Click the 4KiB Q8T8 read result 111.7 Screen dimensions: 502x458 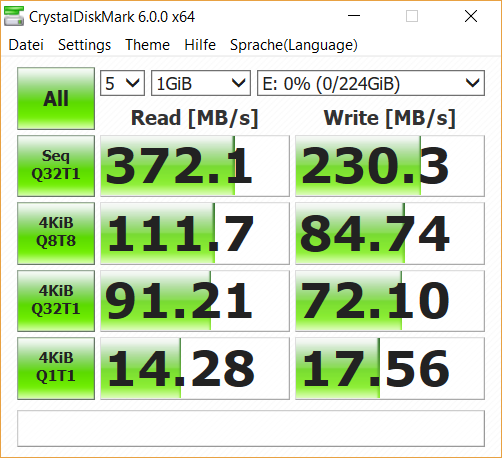coord(195,233)
